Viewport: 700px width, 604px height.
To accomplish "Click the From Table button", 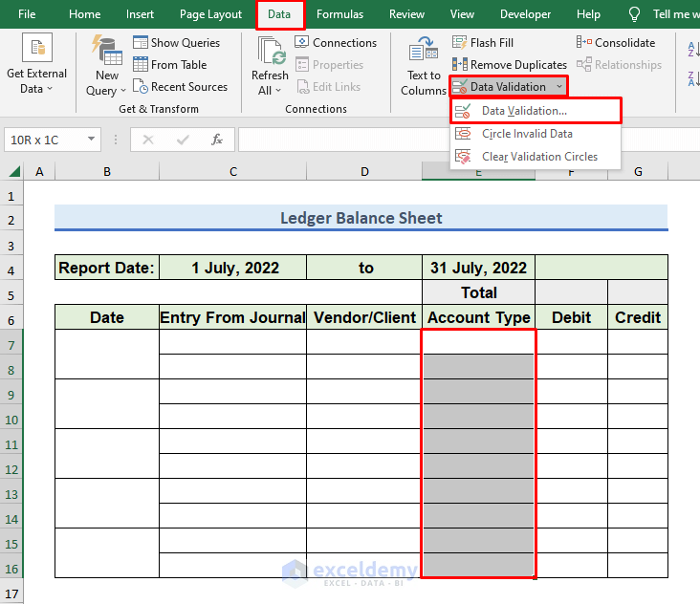I will point(170,65).
